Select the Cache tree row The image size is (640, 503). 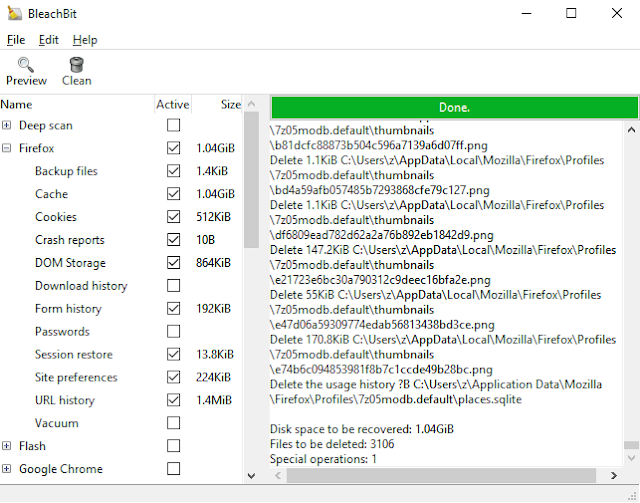121,194
